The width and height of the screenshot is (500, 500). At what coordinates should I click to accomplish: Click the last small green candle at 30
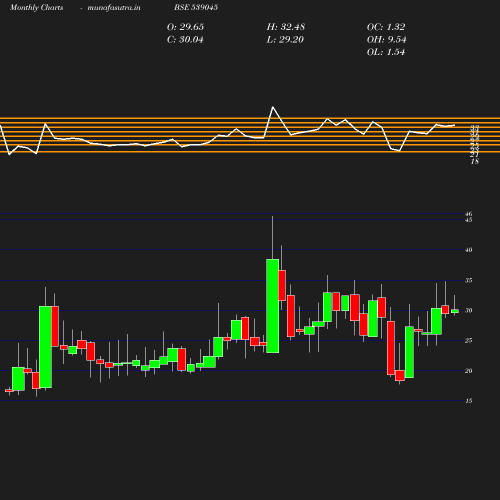(455, 311)
